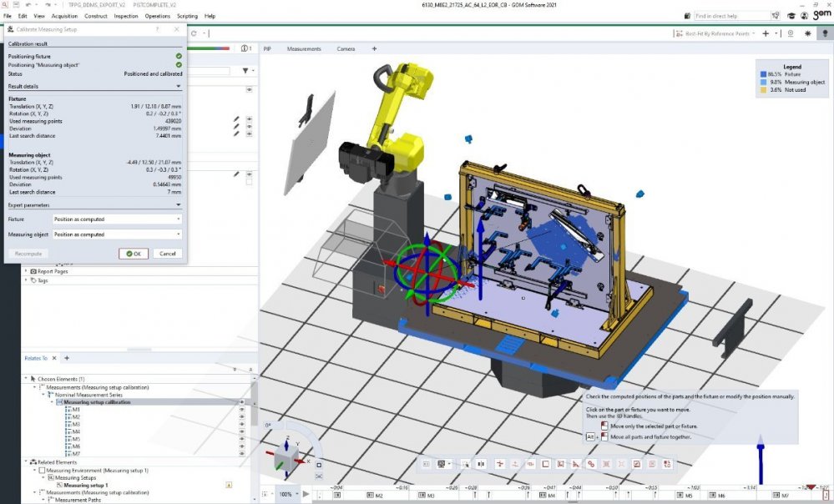This screenshot has width=834, height=504.
Task: Close the Relates To tab
Action: (x=54, y=358)
